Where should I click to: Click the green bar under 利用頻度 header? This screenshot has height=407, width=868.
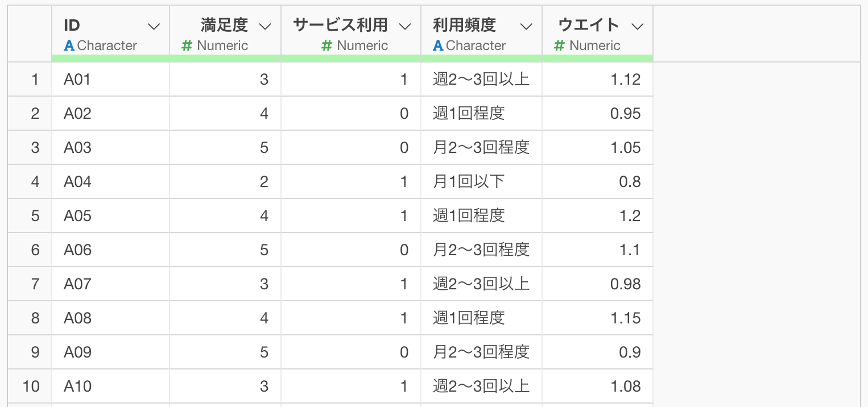click(x=481, y=58)
